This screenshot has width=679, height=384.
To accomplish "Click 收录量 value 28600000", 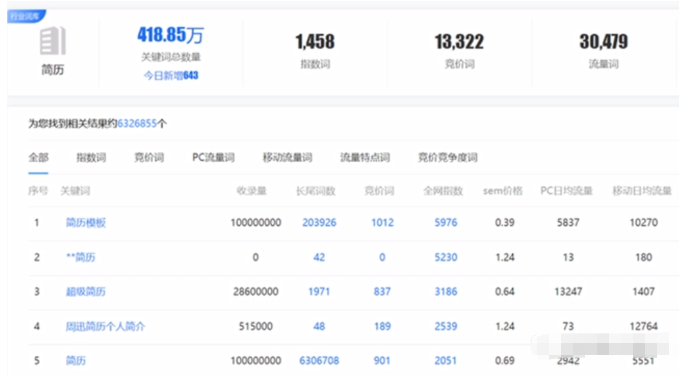I will 256,291.
